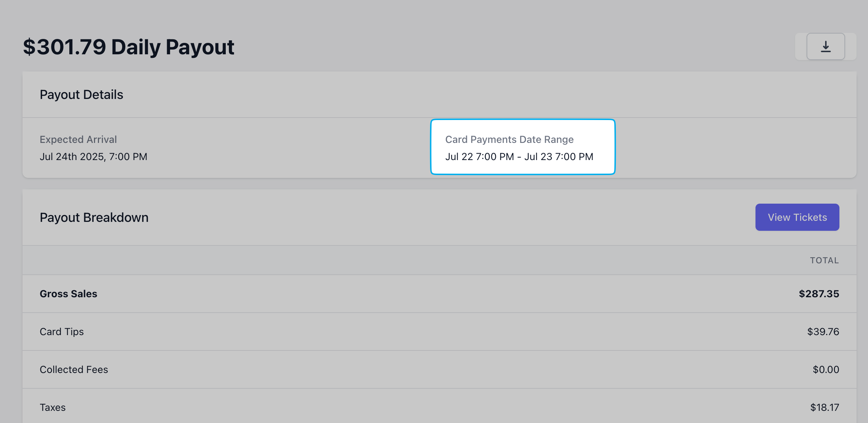Select the Payout Details section title
This screenshot has width=868, height=423.
click(81, 95)
